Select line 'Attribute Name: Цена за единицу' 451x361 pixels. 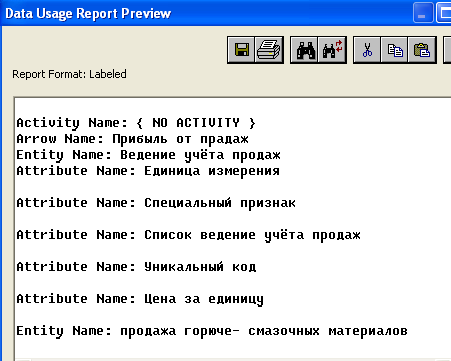[x=140, y=299]
